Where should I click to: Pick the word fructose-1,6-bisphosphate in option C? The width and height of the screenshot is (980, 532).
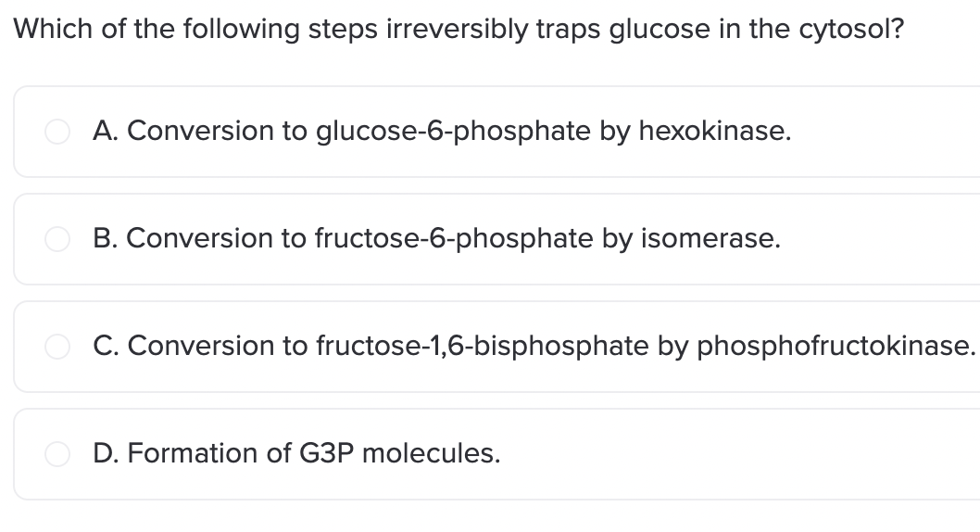[x=483, y=347]
